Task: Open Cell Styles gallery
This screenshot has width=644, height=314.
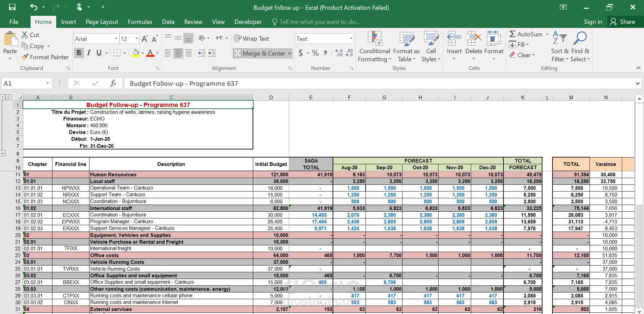Action: [x=431, y=46]
